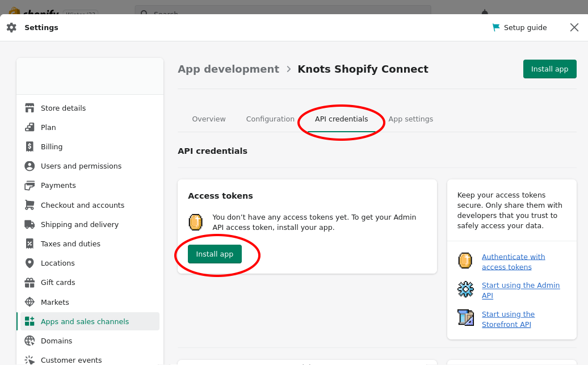Click the Locations pin icon

point(30,263)
